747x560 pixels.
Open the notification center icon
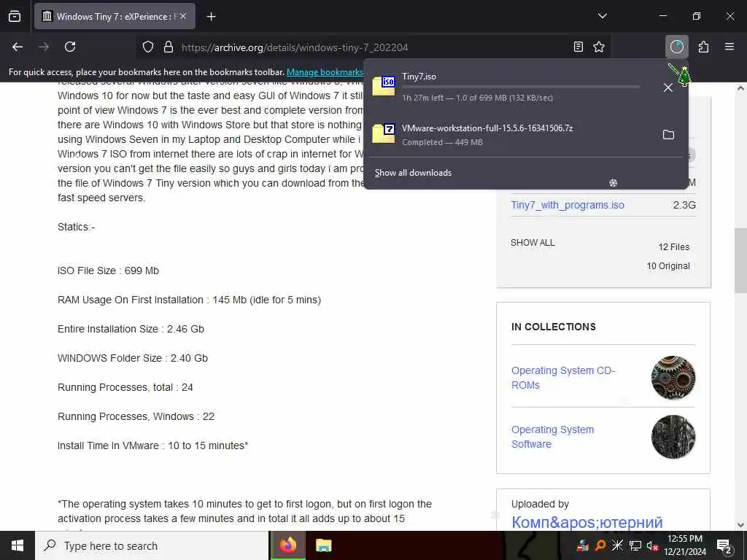(x=724, y=545)
